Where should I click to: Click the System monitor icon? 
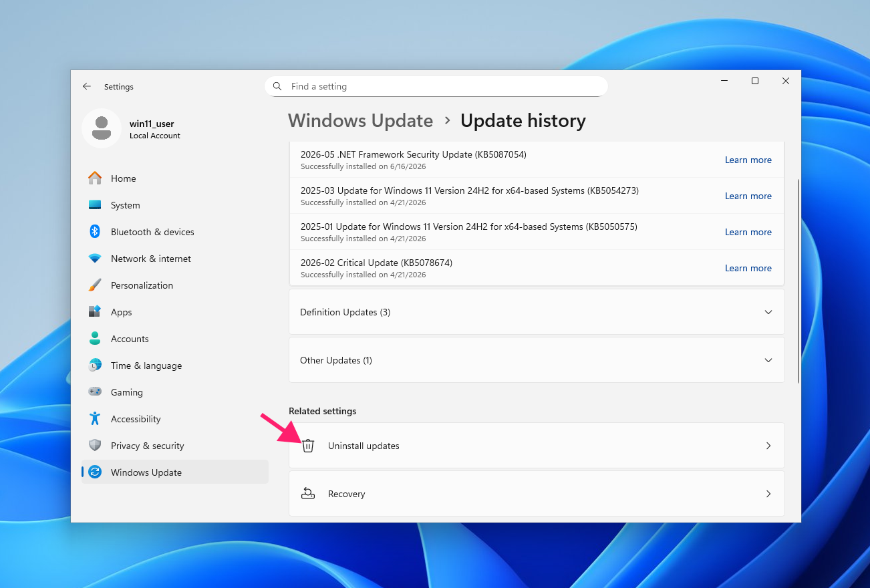(95, 205)
